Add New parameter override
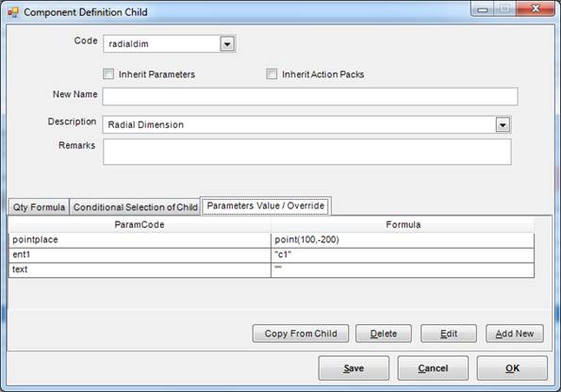 [515, 334]
